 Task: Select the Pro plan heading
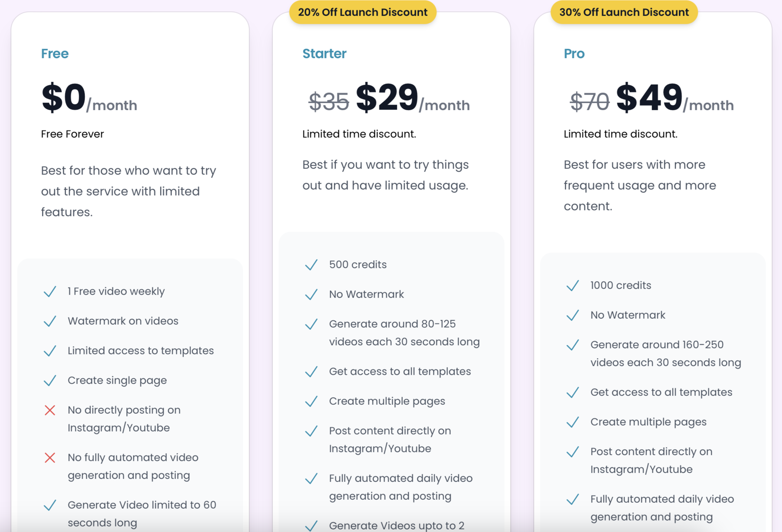click(x=574, y=54)
